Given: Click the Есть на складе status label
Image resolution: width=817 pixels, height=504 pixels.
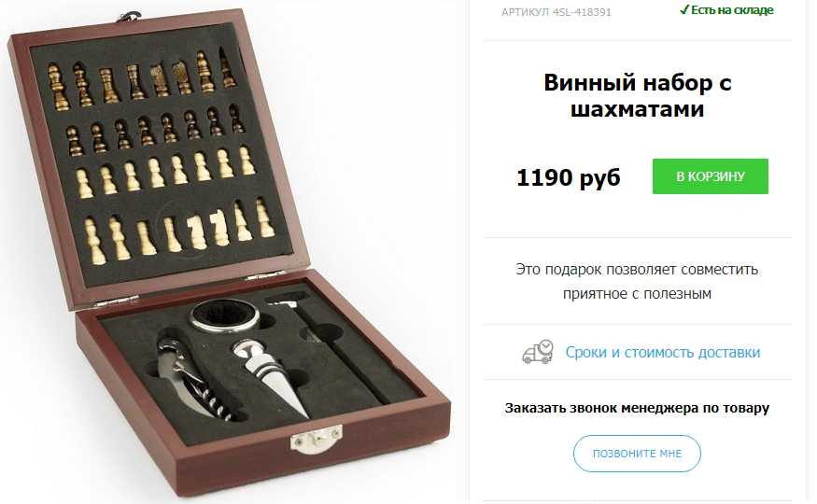Looking at the screenshot, I should click(732, 10).
